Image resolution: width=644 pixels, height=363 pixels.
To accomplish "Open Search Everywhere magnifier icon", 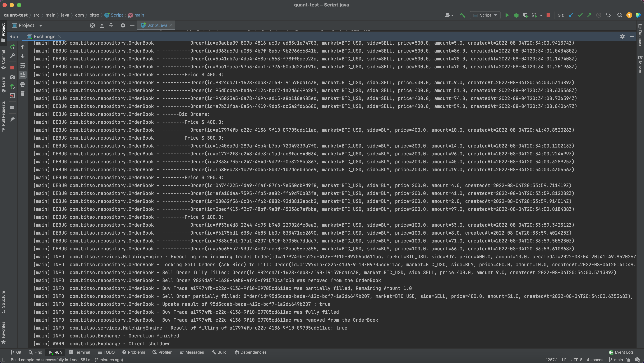I will [x=620, y=15].
